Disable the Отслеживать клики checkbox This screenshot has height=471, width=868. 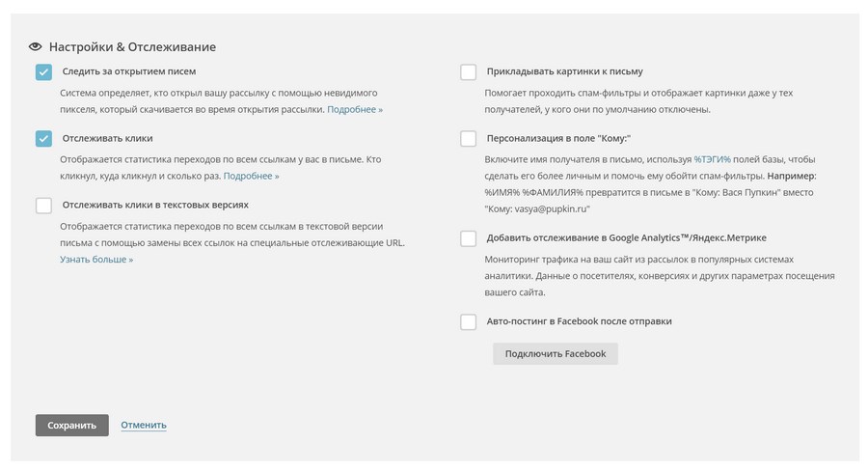point(43,138)
